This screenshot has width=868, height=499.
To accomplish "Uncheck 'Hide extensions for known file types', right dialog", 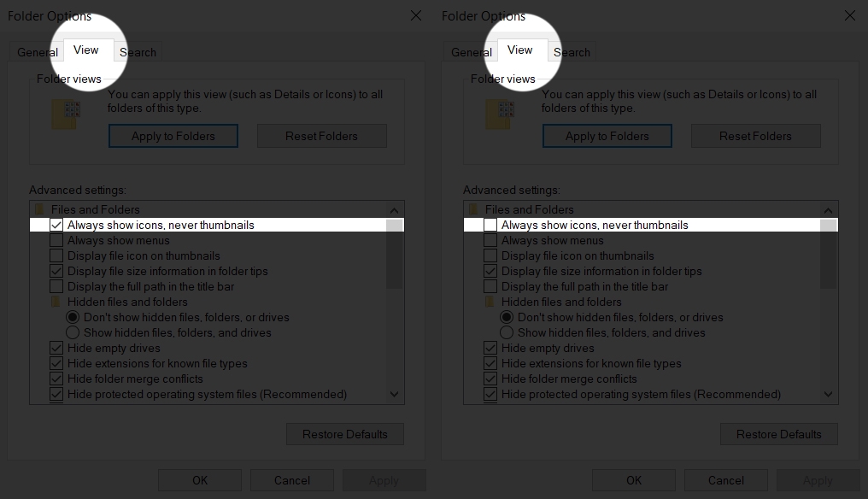I will click(x=490, y=363).
